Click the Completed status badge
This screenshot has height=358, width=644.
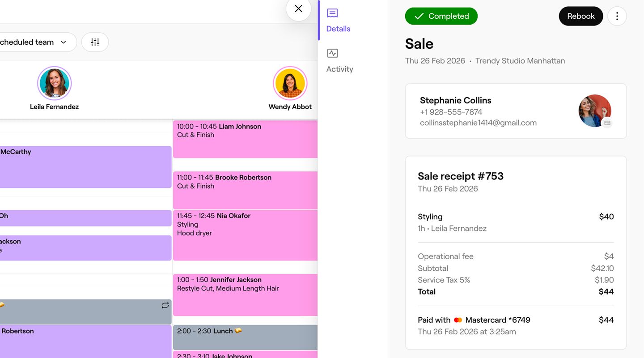coord(441,16)
